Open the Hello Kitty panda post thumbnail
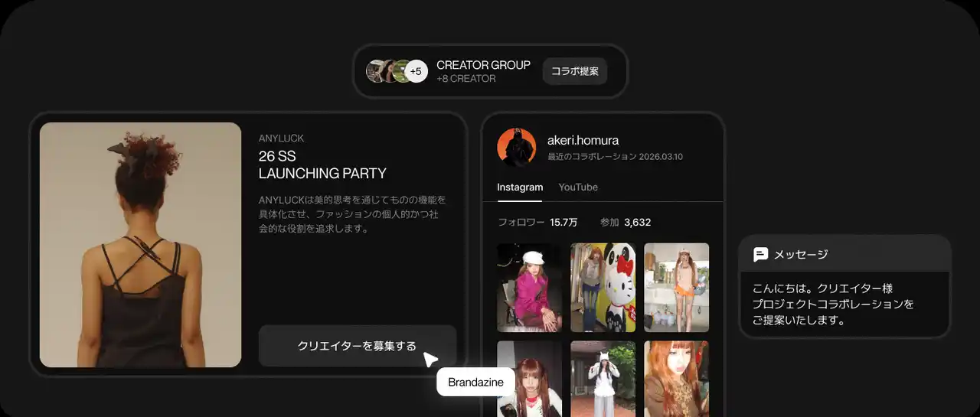Image resolution: width=980 pixels, height=417 pixels. click(x=603, y=288)
